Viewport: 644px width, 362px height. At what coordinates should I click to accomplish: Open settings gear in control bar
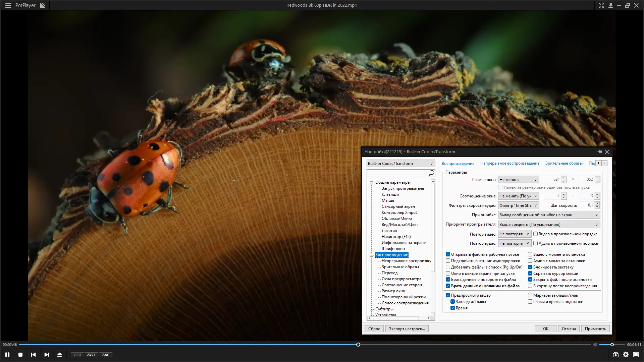point(626,355)
